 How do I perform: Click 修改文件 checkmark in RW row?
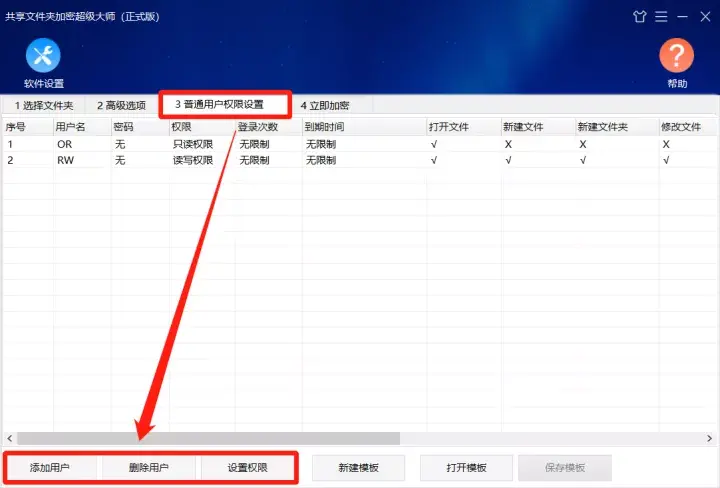pyautogui.click(x=666, y=160)
